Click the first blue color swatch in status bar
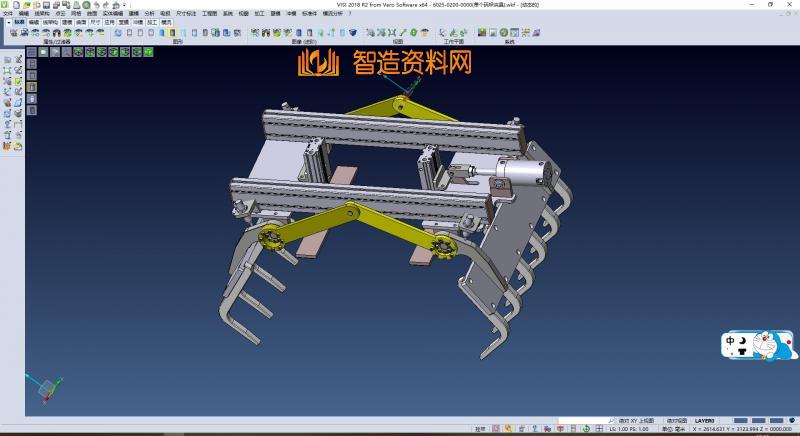 (x=741, y=420)
